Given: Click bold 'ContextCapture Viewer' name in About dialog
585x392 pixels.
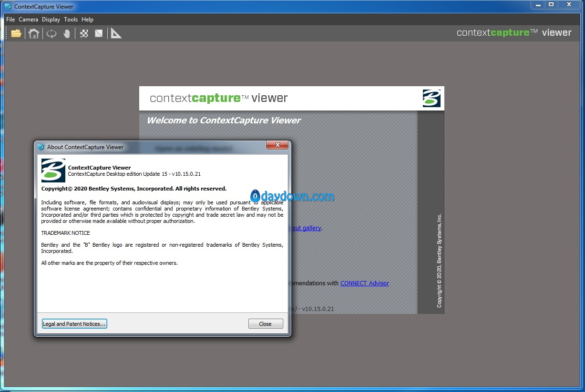Looking at the screenshot, I should click(99, 168).
